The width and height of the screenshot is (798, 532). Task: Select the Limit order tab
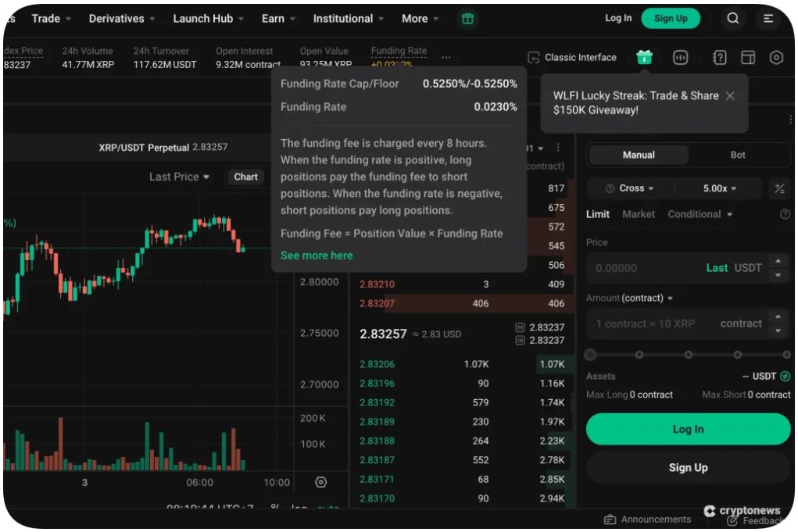[597, 215]
